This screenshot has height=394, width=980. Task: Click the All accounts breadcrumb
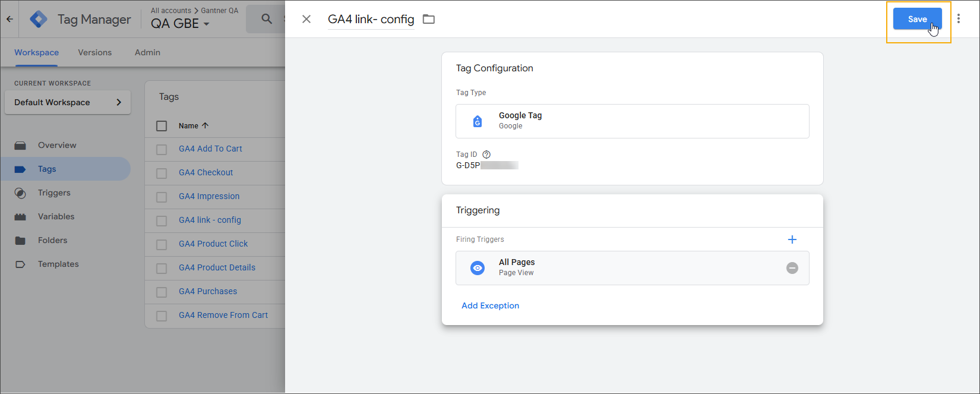pyautogui.click(x=171, y=10)
